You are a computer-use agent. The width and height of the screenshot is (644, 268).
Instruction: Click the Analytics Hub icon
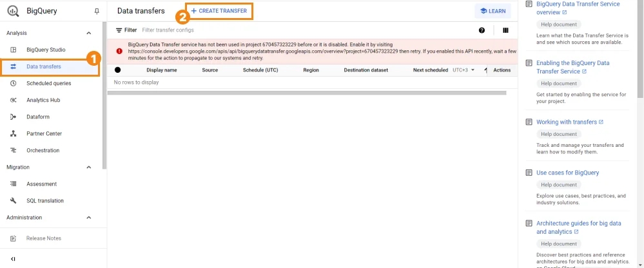click(13, 100)
